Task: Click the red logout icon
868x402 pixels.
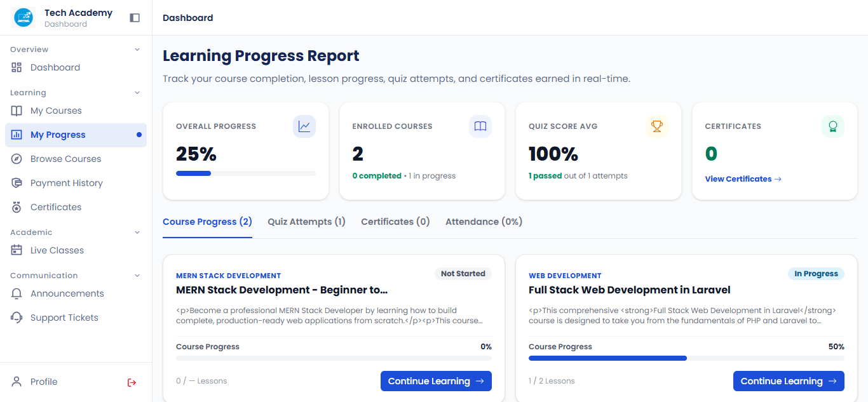Action: 132,382
